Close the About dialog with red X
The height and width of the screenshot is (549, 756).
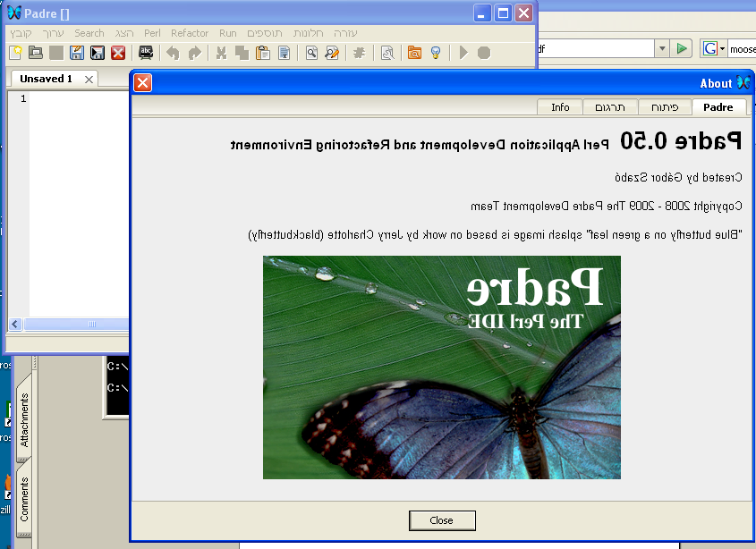coord(143,83)
